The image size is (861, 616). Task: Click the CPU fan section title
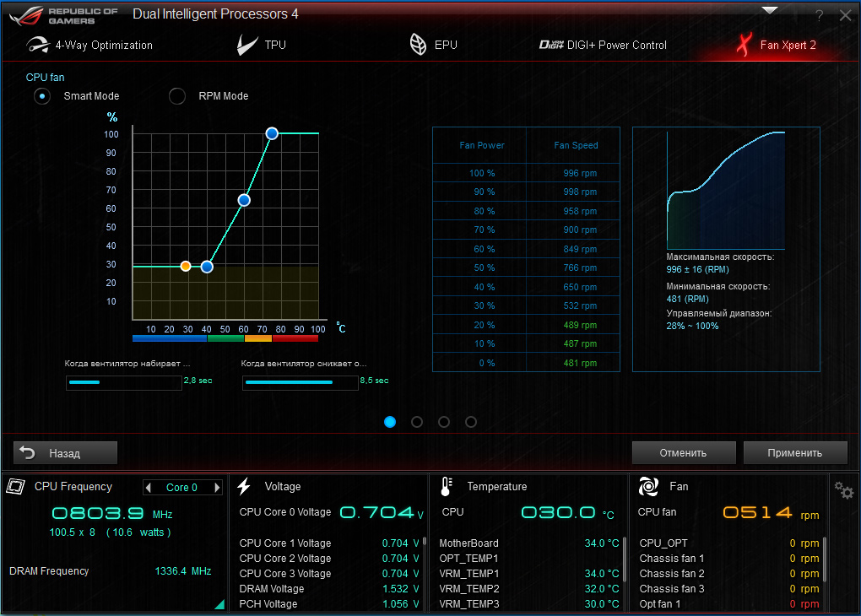(45, 78)
